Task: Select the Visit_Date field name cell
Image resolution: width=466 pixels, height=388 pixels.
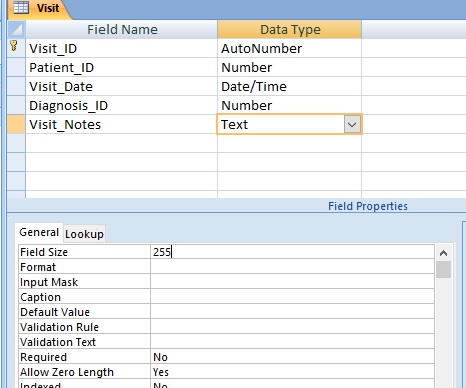Action: [x=122, y=87]
